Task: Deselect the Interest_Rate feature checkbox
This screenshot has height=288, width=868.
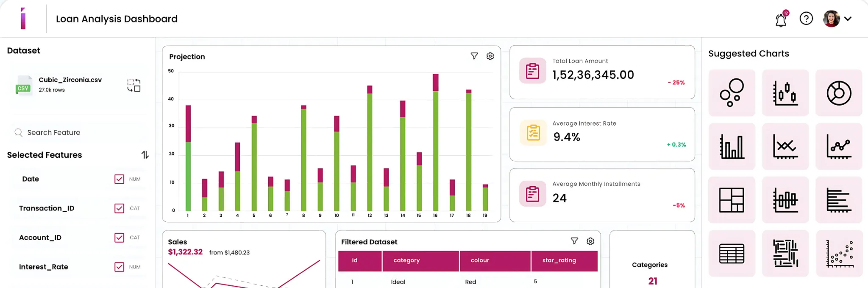Action: (119, 267)
